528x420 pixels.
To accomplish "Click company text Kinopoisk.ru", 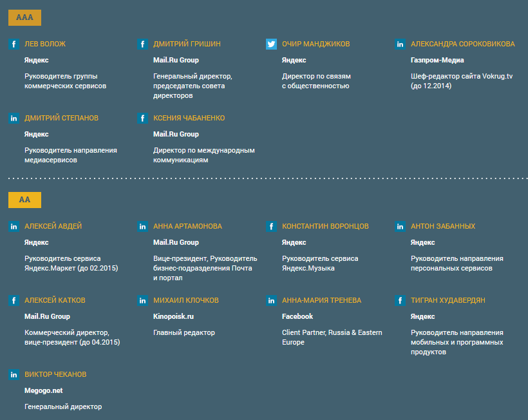I will pos(173,316).
